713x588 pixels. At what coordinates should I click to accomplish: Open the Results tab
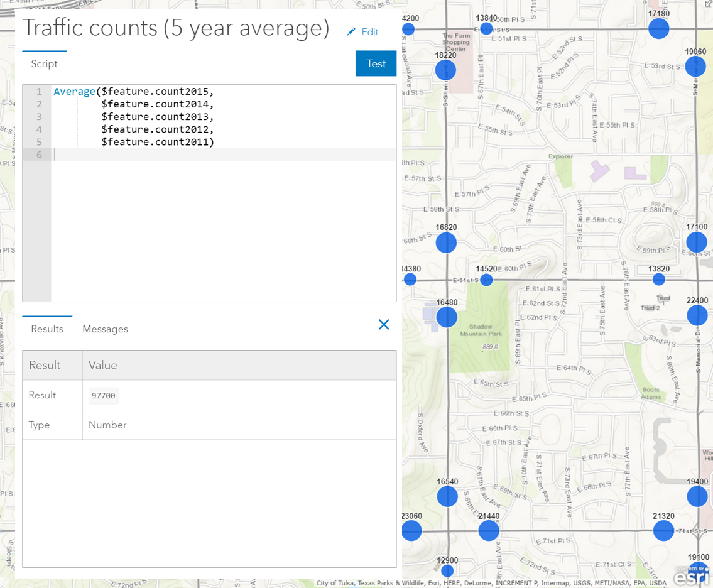[x=47, y=329]
